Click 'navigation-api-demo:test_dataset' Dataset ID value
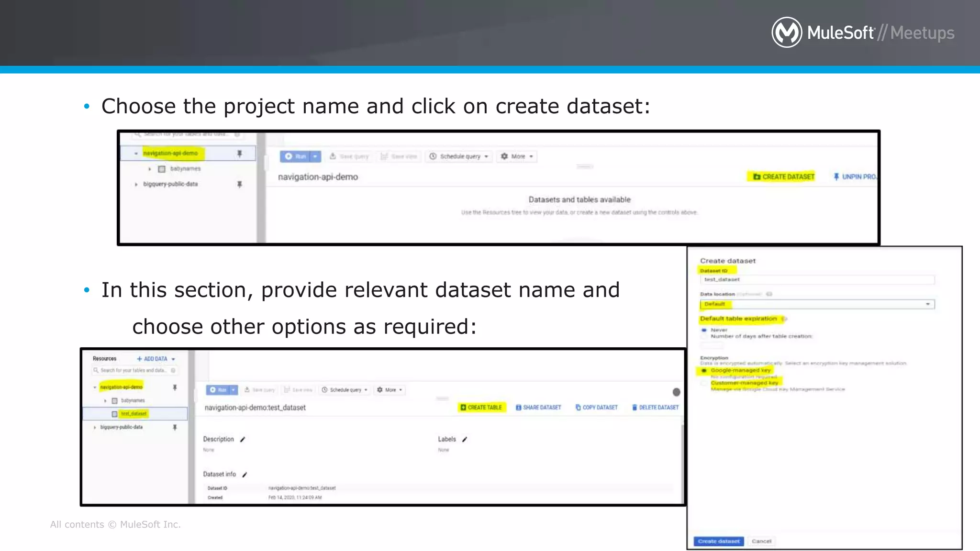Screen dimensions: 980x551 [302, 488]
